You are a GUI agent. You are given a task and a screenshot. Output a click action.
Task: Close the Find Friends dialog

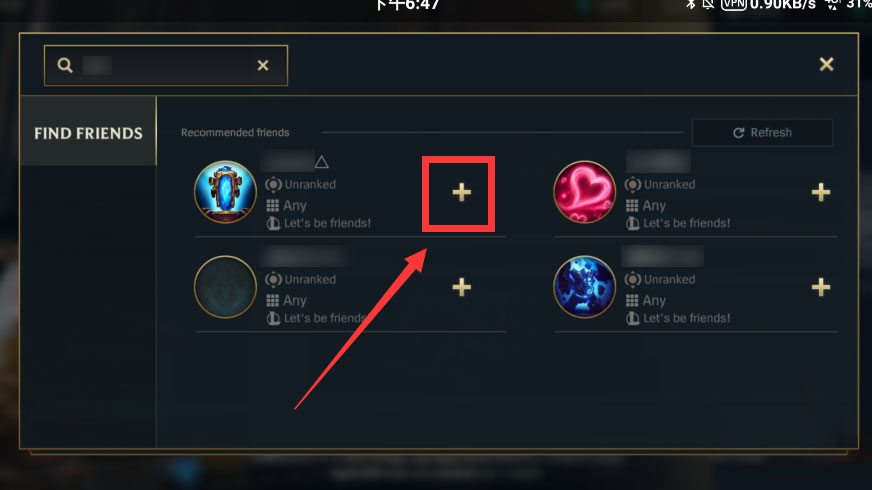826,64
